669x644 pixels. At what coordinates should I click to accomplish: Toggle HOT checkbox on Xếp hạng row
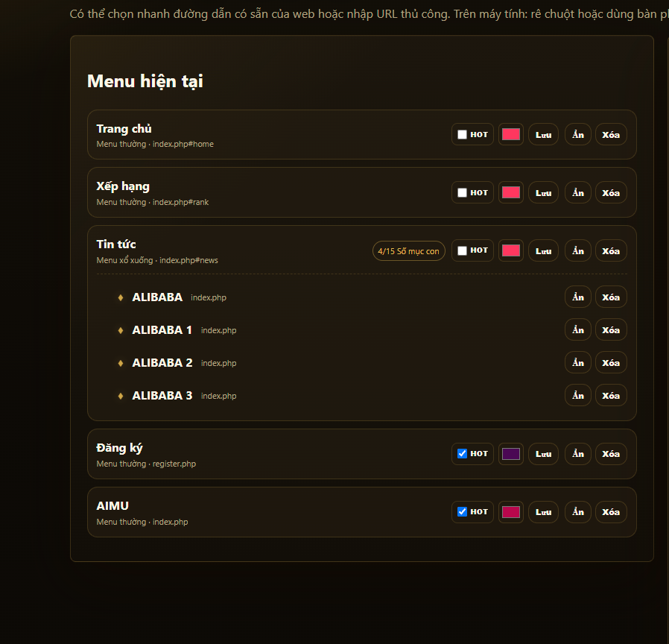point(462,192)
